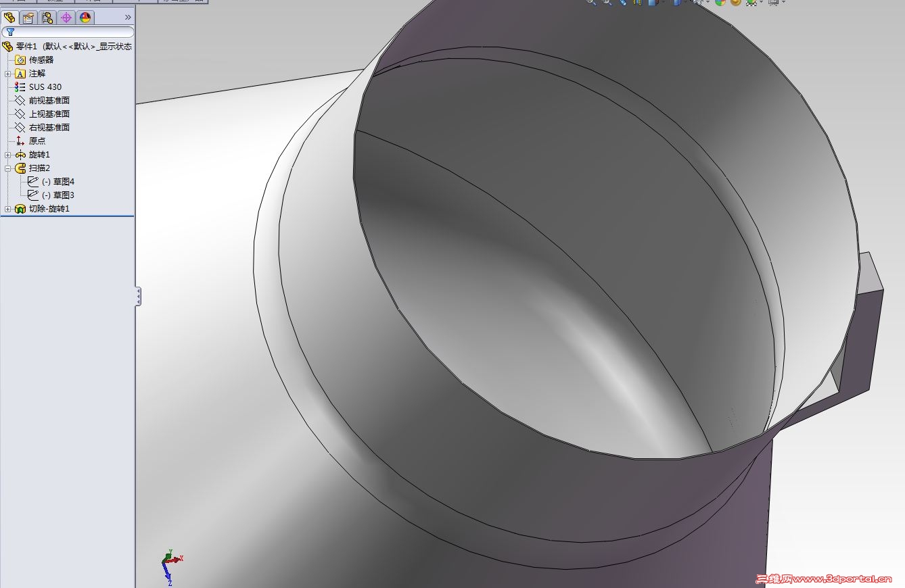Select the 零件1 root part node

68,47
